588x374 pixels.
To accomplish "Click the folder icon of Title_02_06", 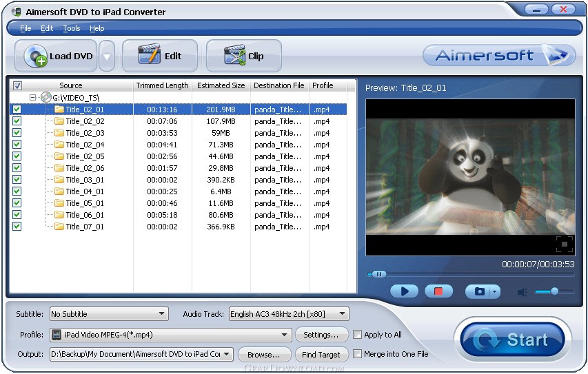I will [59, 168].
